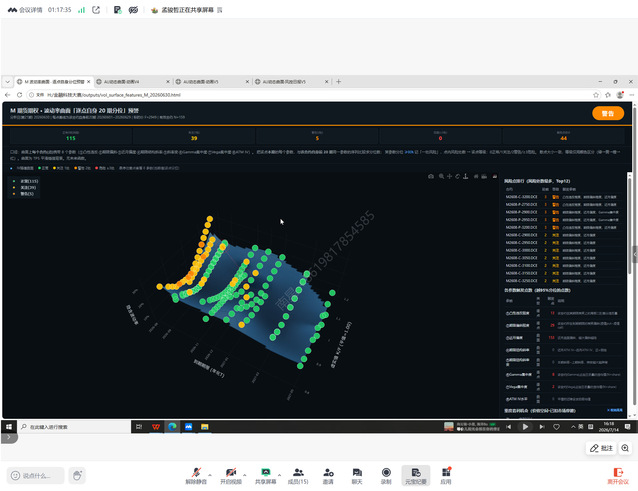Click the orange 警告 button in the page header

(608, 113)
